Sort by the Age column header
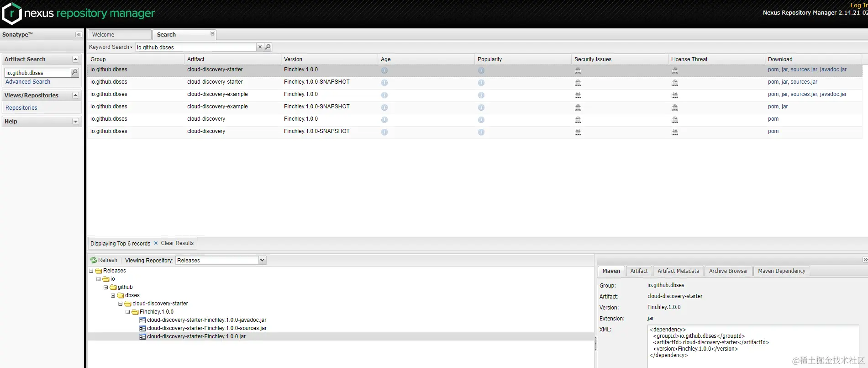This screenshot has height=368, width=868. [426, 59]
